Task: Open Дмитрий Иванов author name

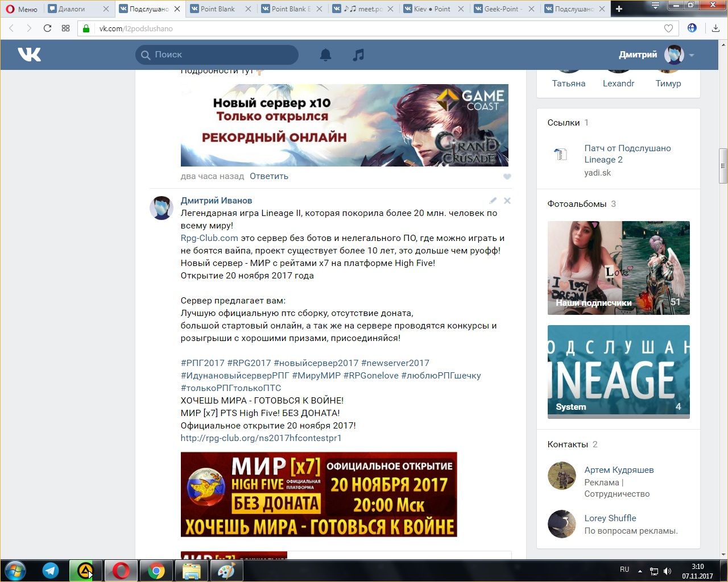Action: [x=216, y=201]
